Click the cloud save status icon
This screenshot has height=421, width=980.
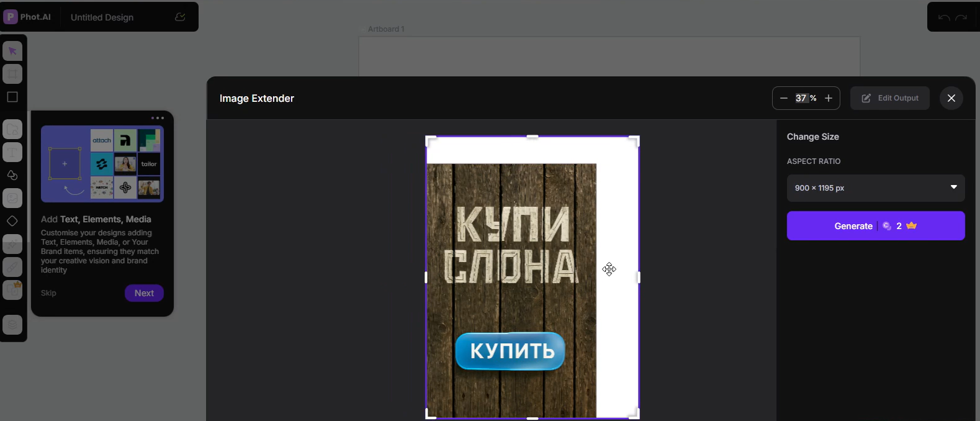(180, 17)
